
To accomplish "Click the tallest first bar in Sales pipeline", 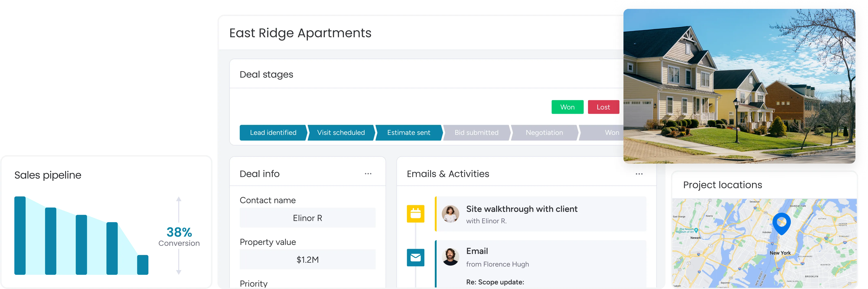I will pyautogui.click(x=20, y=235).
